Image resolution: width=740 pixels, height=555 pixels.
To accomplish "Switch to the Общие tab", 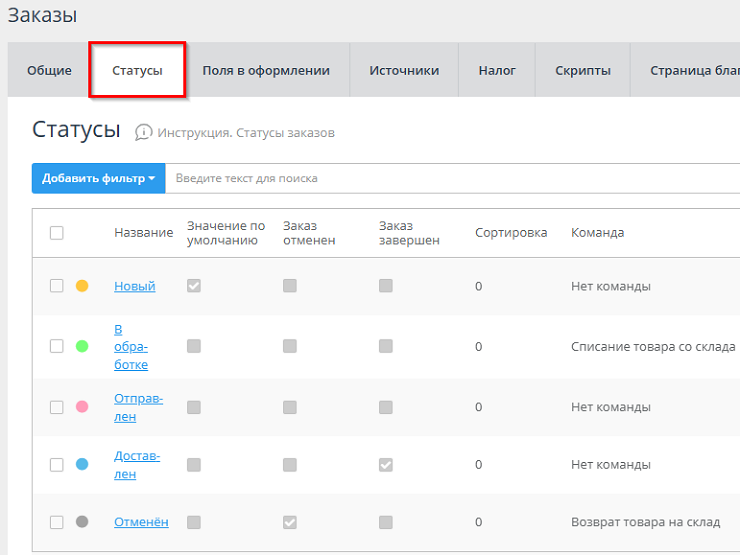I will 49,70.
